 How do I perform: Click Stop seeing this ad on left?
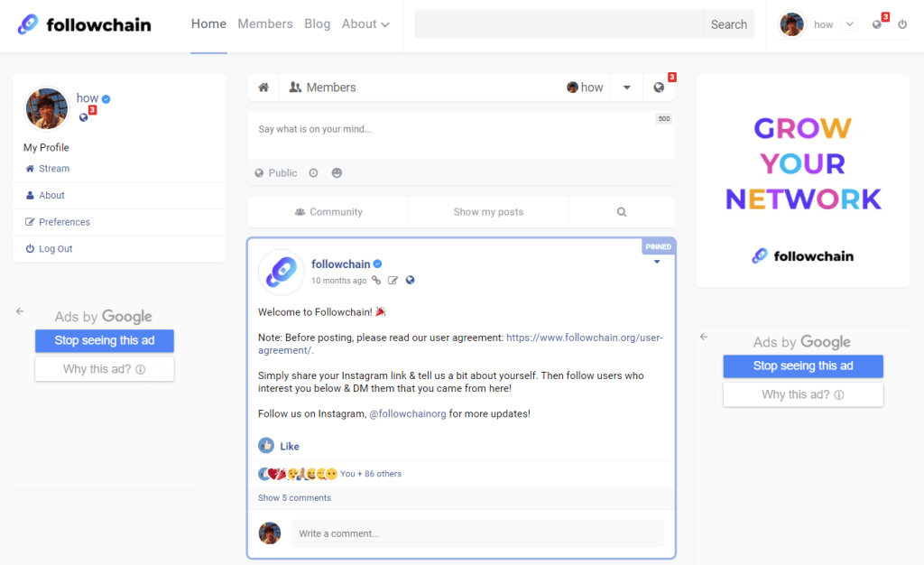click(105, 340)
